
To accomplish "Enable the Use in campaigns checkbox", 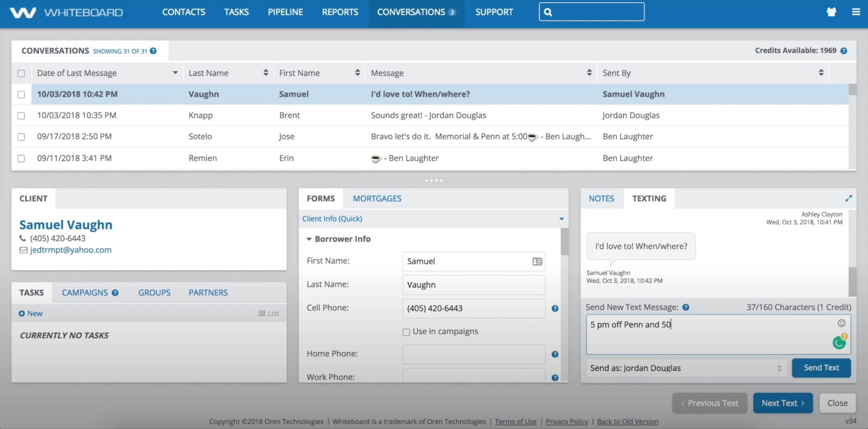I will tap(406, 332).
